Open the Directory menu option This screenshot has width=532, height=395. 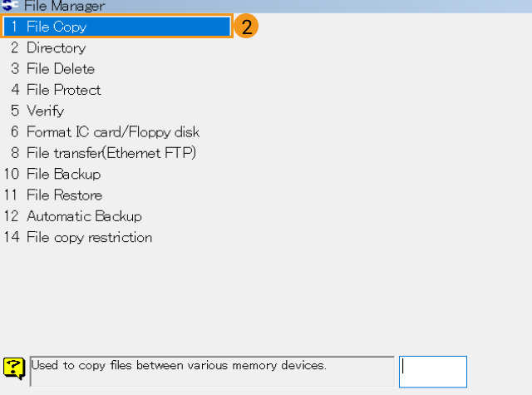pyautogui.click(x=56, y=48)
